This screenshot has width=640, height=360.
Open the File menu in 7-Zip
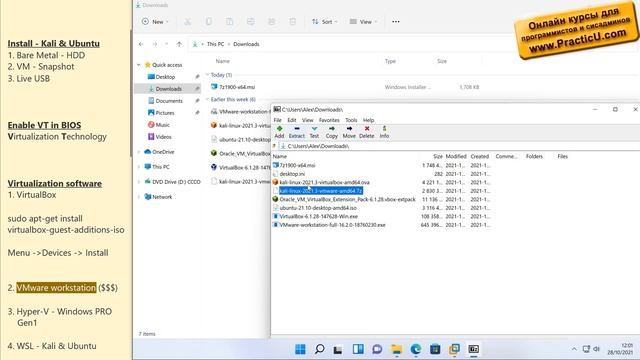pyautogui.click(x=278, y=120)
